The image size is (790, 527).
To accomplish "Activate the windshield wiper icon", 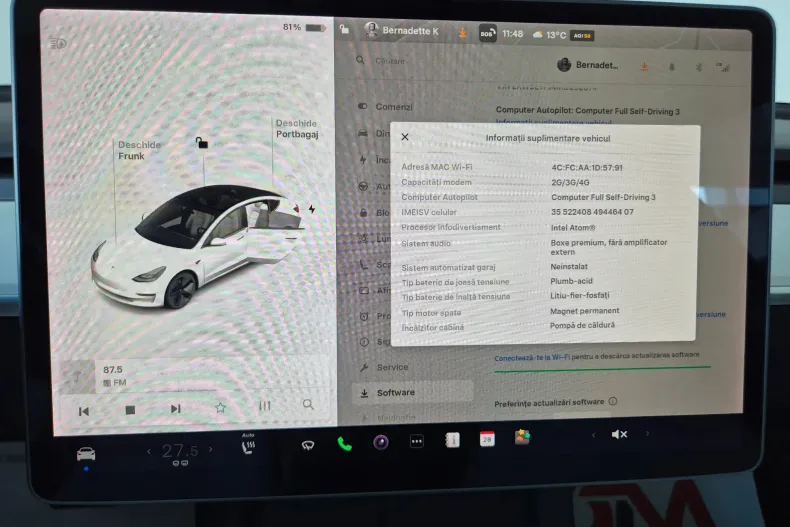I will click(308, 445).
